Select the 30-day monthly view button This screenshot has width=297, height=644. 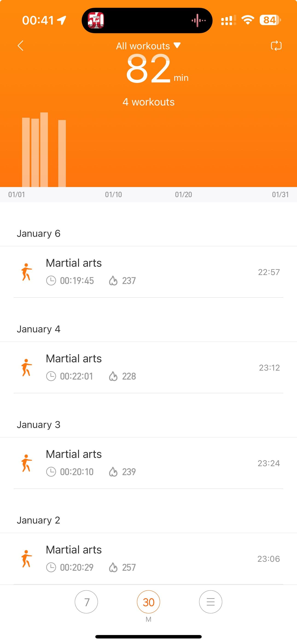click(148, 602)
